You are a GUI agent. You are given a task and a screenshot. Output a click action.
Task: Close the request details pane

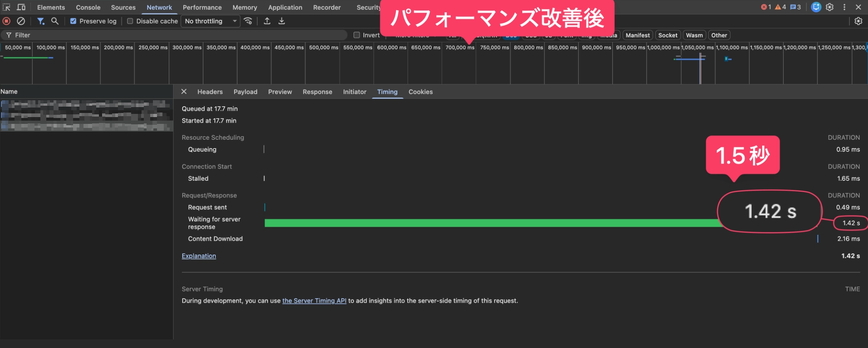pyautogui.click(x=184, y=92)
